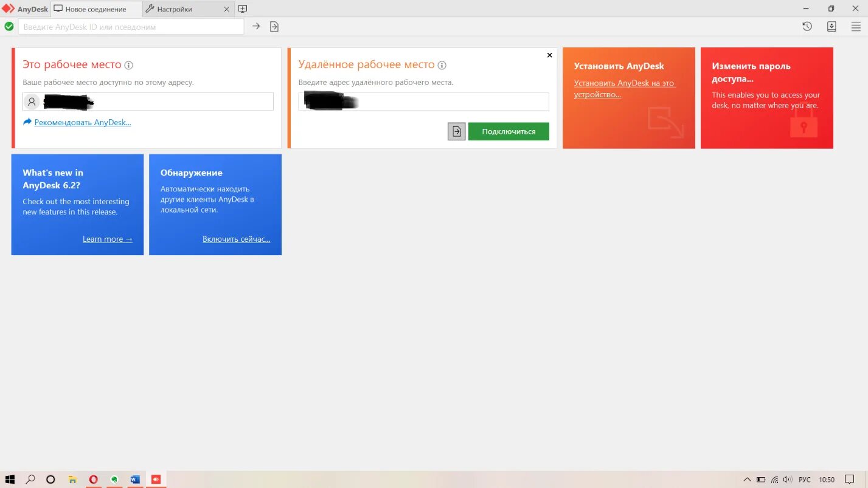The height and width of the screenshot is (488, 868).
Task: Open the Wi-Fi network tray icon
Action: pos(774,479)
